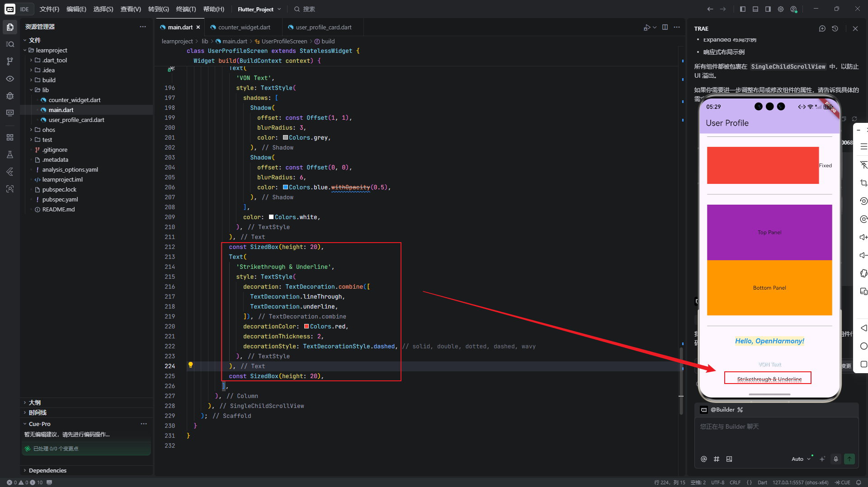Open the chat history icon in TRAE panel
This screenshot has height=487, width=868.
tap(835, 28)
